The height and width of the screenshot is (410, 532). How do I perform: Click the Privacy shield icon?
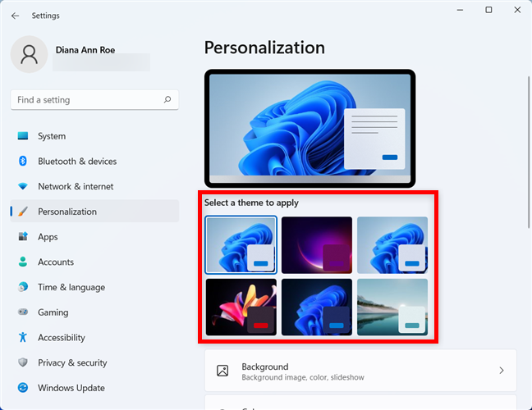[x=23, y=362]
